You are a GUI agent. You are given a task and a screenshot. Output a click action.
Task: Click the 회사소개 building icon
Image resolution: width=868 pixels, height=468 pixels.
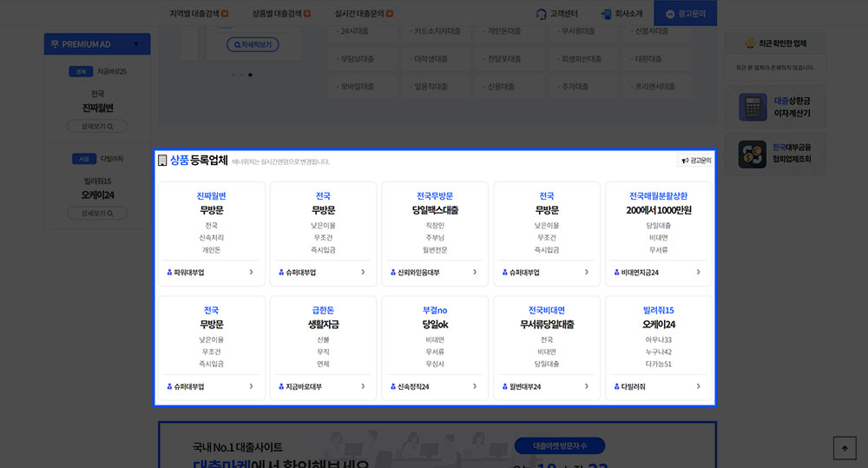click(606, 14)
